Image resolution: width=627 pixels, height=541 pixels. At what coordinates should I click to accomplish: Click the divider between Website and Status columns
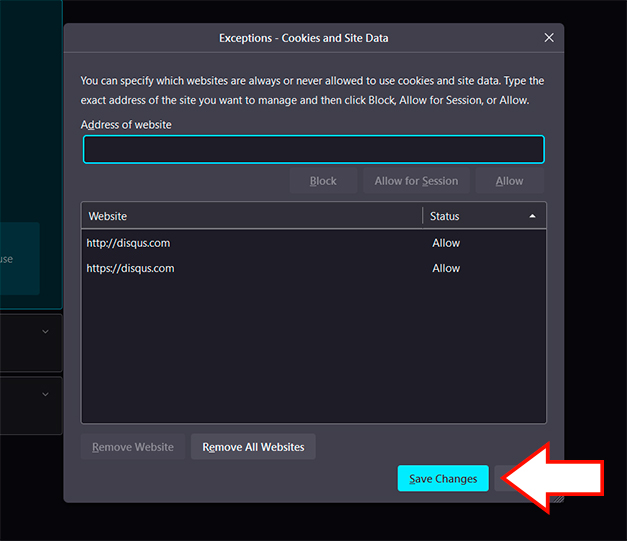coord(423,216)
